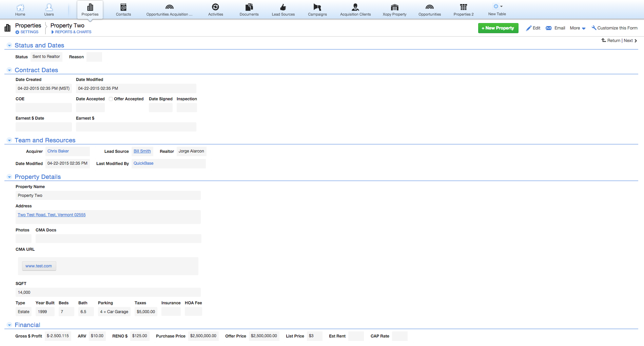Click the www.test.com CMA URL button
This screenshot has width=644, height=346.
39,266
